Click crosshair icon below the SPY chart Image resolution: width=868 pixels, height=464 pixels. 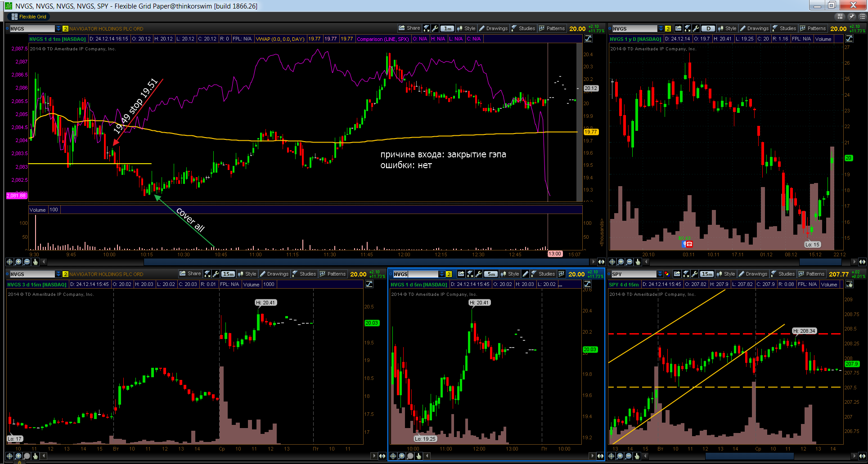click(612, 456)
